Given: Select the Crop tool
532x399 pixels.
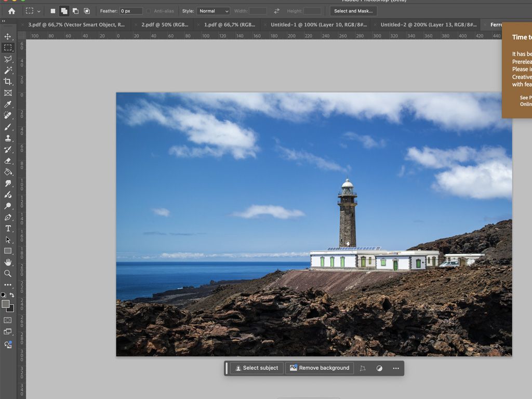Looking at the screenshot, I should (8, 82).
